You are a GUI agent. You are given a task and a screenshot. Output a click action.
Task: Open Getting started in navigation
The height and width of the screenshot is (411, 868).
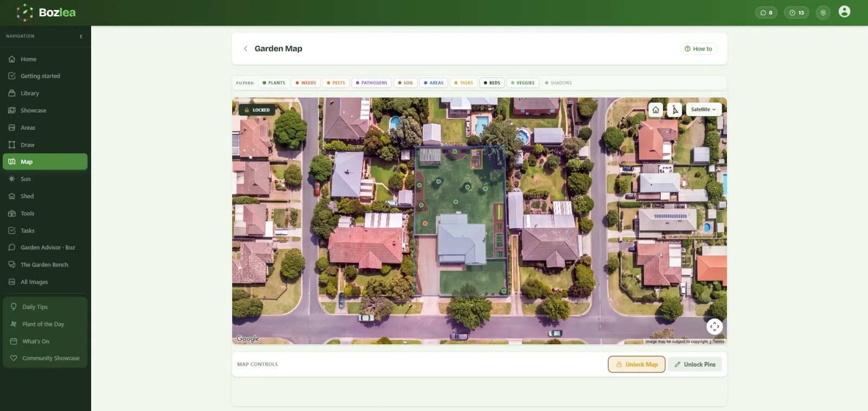tap(45, 76)
